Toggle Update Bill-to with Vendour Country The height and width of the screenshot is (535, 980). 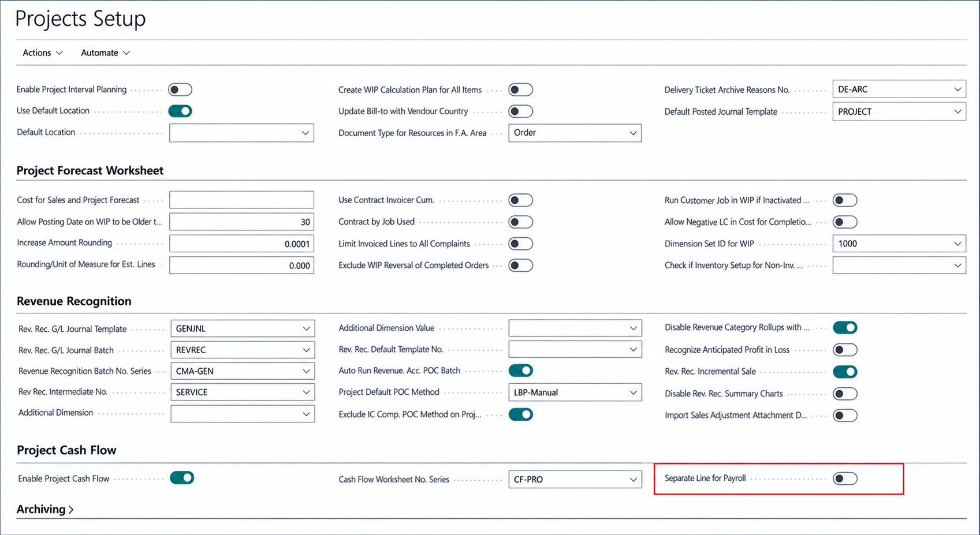pos(520,111)
